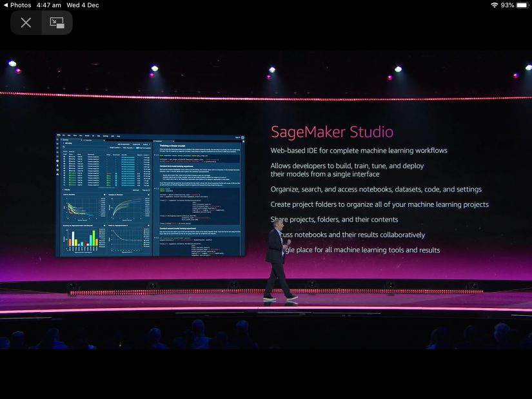Tap the 4:47 am clock in status bar
532x399 pixels.
pyautogui.click(x=49, y=5)
